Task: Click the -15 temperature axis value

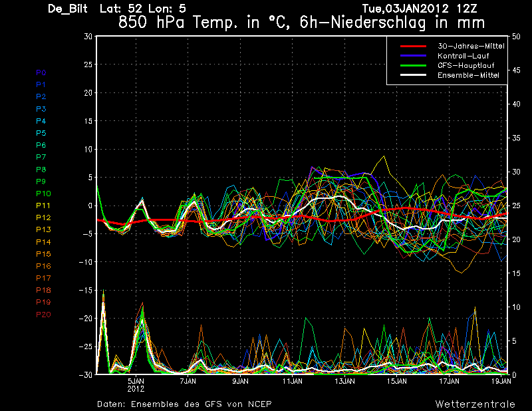Action: tap(86, 291)
